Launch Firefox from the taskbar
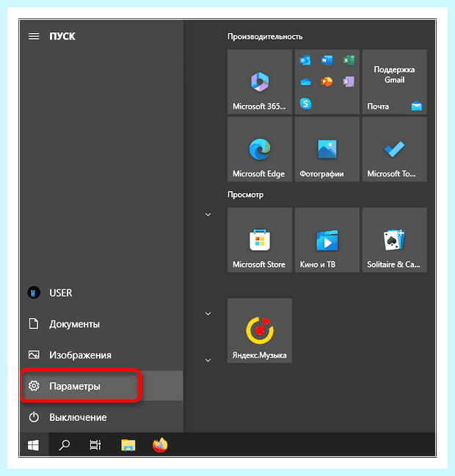Image resolution: width=455 pixels, height=476 pixels. tap(160, 445)
